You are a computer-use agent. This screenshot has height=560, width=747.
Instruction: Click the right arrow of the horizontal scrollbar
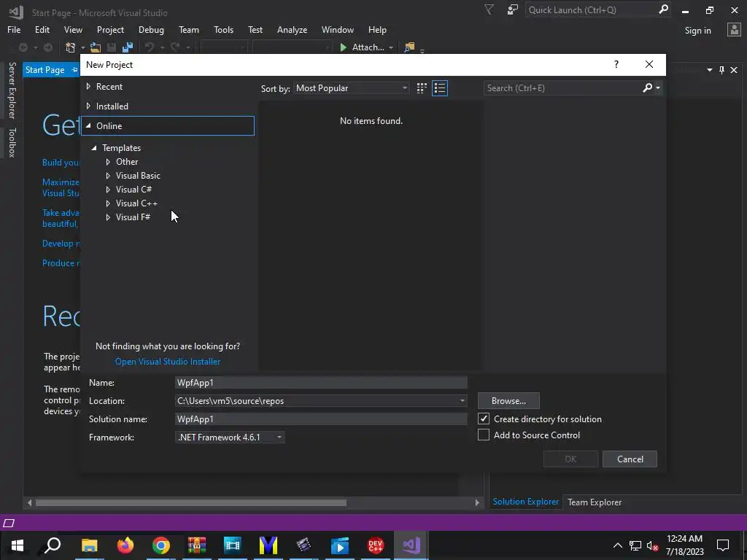(x=477, y=502)
